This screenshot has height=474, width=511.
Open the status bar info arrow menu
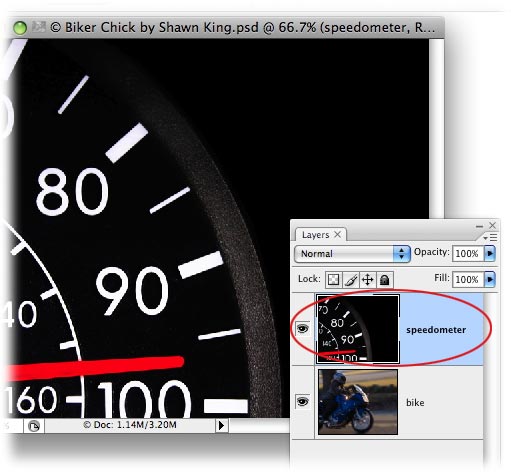[221, 425]
